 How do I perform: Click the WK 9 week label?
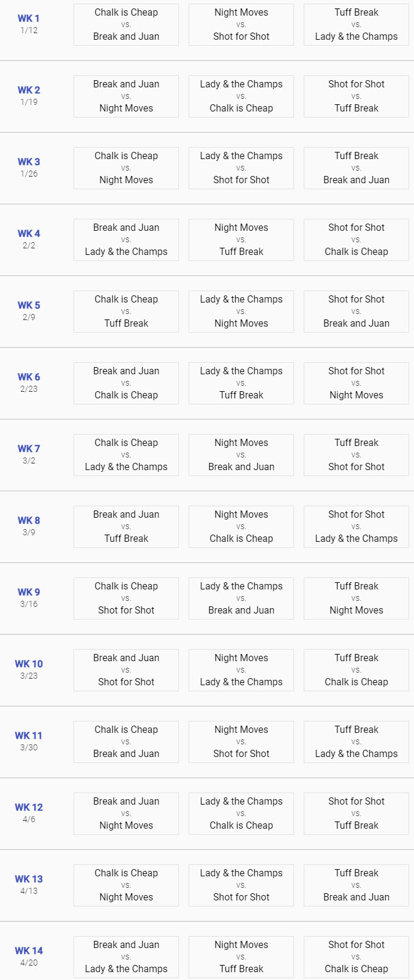pos(29,592)
